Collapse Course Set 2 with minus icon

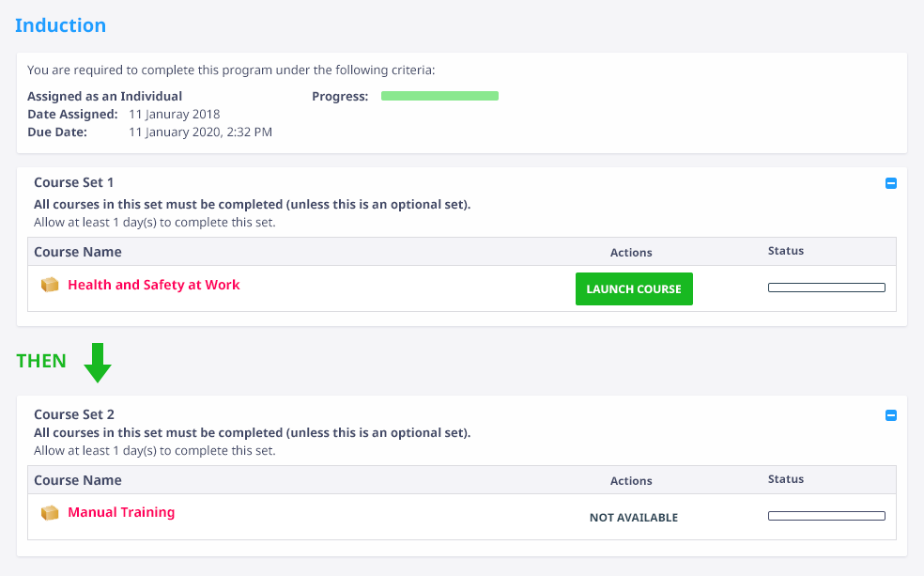891,415
